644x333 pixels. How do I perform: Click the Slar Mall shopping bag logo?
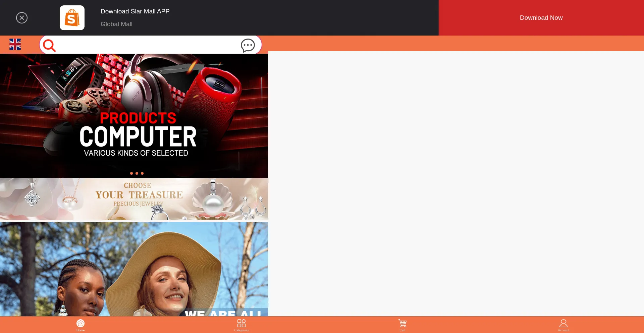coord(72,18)
